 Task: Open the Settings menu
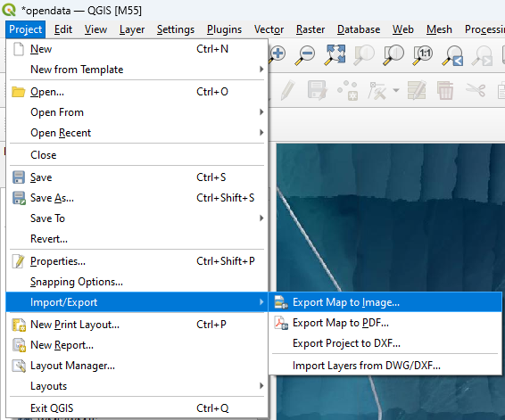click(x=176, y=29)
